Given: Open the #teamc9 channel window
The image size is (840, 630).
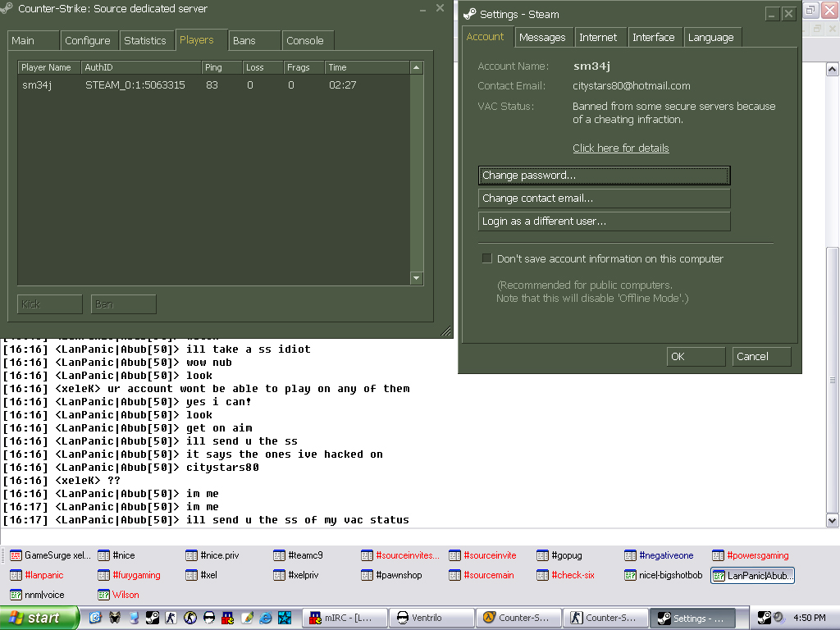Looking at the screenshot, I should (x=299, y=555).
